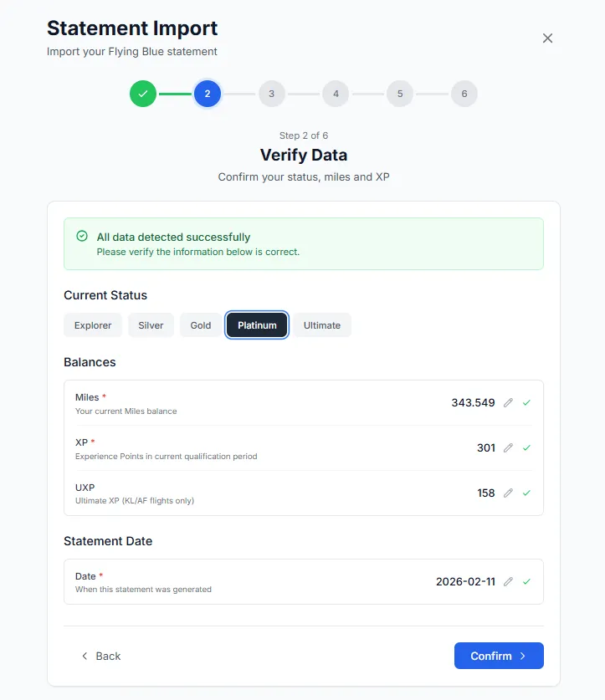Image resolution: width=605 pixels, height=700 pixels.
Task: Open step 6 in the wizard stepper
Action: (464, 94)
